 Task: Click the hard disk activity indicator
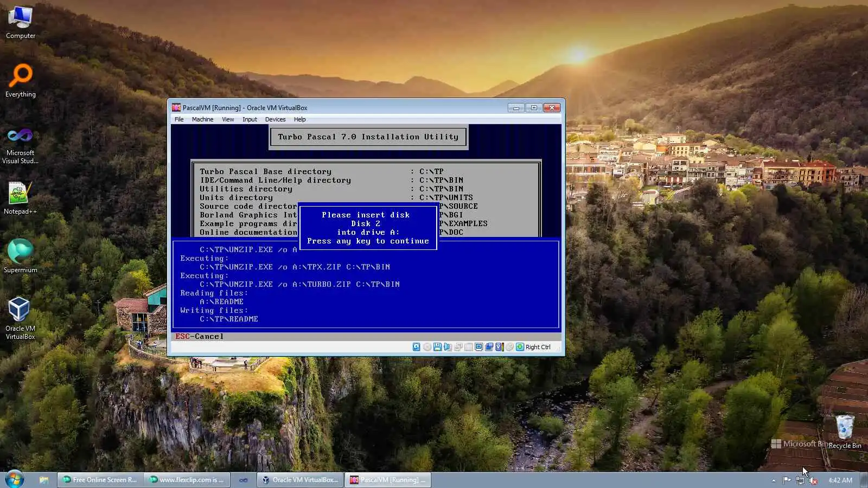point(417,347)
